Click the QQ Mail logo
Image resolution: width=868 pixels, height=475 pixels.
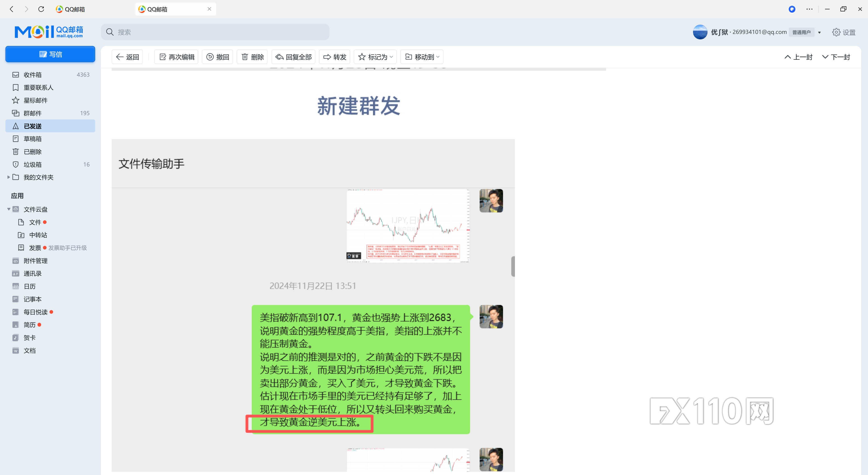click(49, 32)
